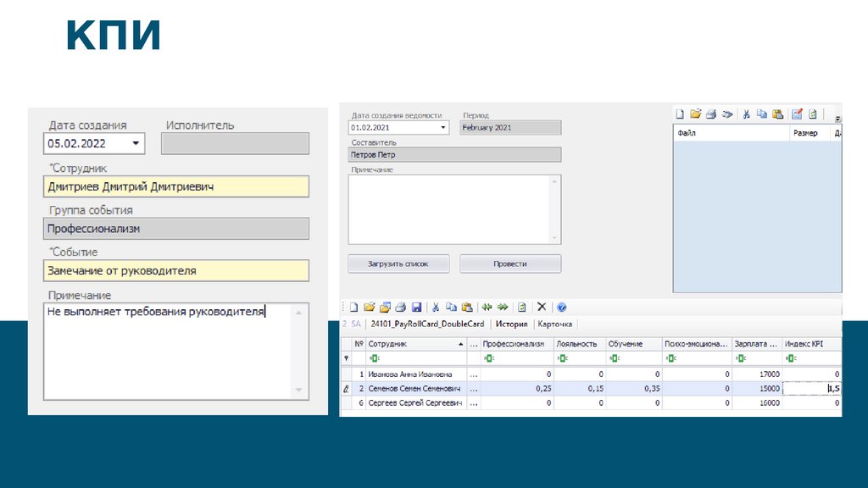Image resolution: width=868 pixels, height=488 pixels.
Task: Click green double-left arrows icon
Action: 487,307
